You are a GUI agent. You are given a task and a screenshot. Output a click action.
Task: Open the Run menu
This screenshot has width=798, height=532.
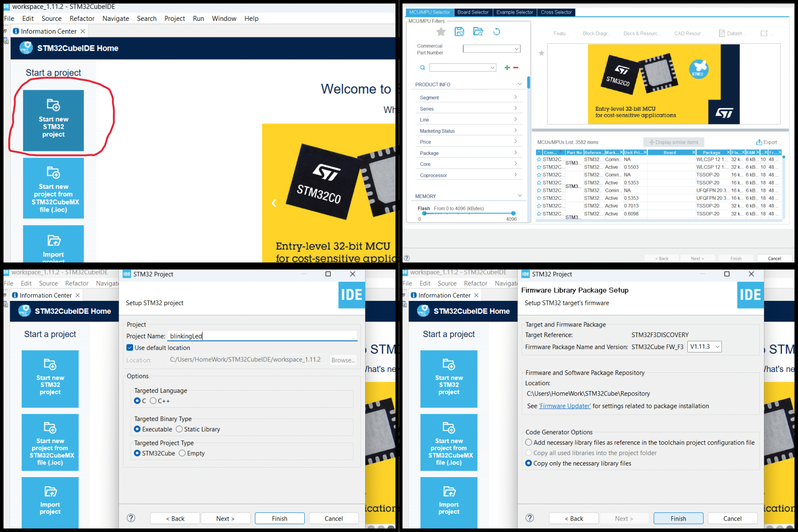click(x=198, y=18)
